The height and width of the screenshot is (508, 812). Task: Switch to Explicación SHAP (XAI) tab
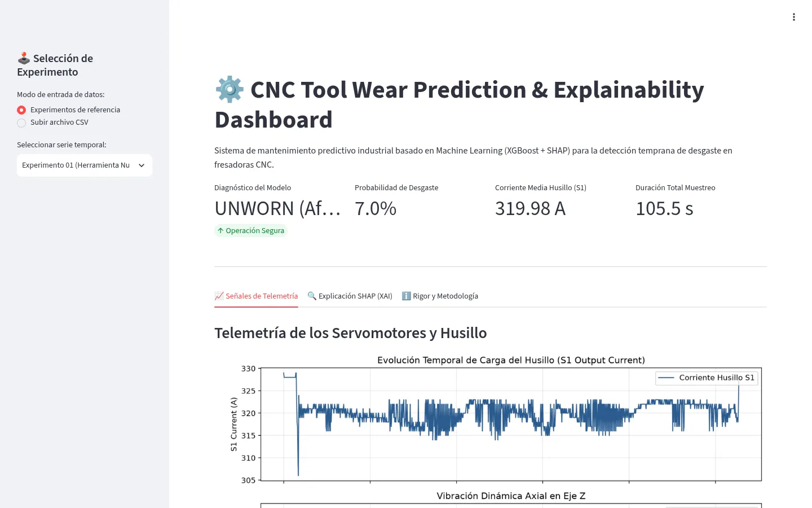(350, 296)
